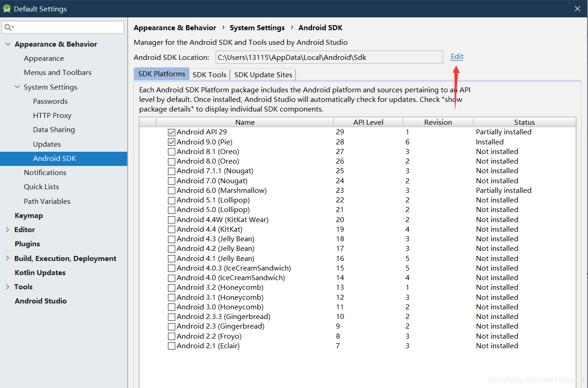This screenshot has height=388, width=588.
Task: Check Android 8.1 (Oreo) checkbox
Action: tap(172, 152)
